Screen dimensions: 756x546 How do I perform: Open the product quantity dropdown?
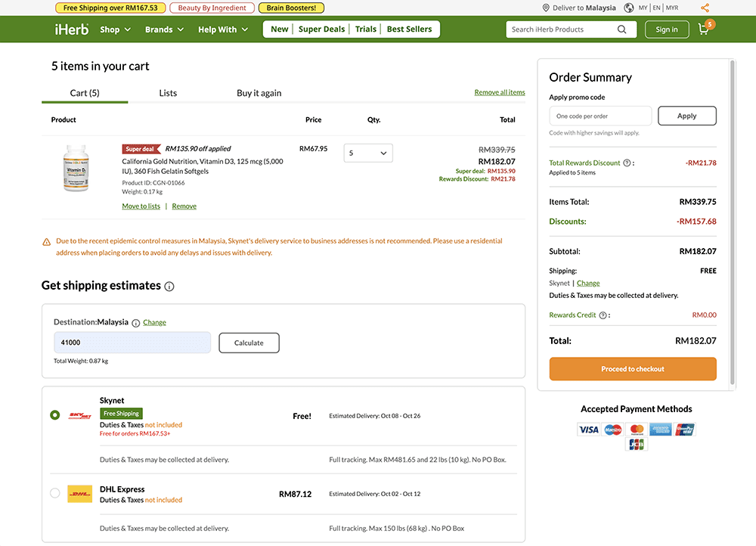tap(367, 152)
